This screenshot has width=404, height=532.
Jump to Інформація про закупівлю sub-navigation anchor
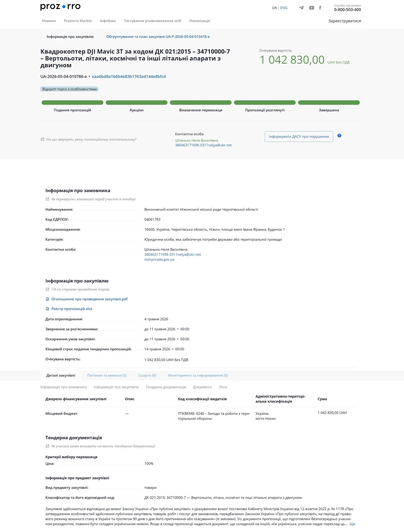pos(116,387)
